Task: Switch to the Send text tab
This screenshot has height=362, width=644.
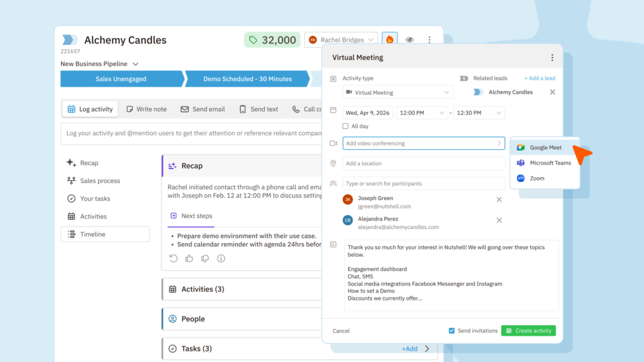Action: 258,109
